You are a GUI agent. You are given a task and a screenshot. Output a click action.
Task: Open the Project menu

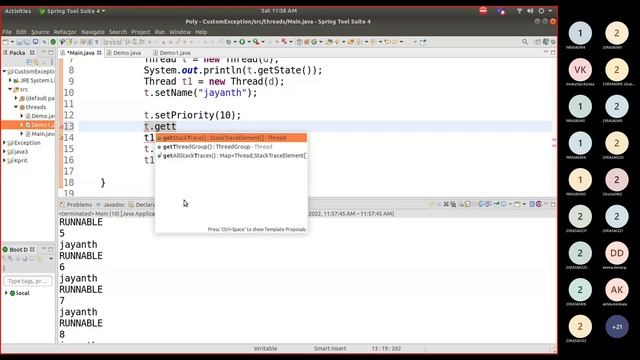pyautogui.click(x=140, y=32)
